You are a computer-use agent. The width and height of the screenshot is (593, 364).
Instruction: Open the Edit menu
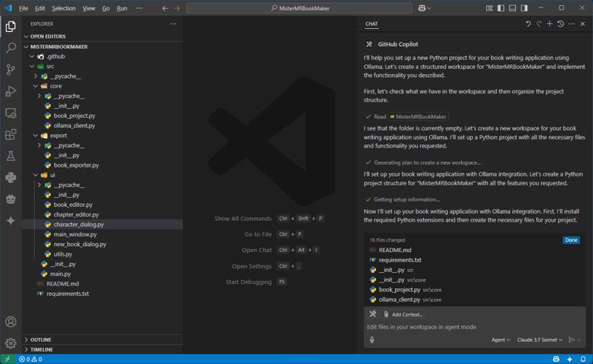(x=40, y=8)
